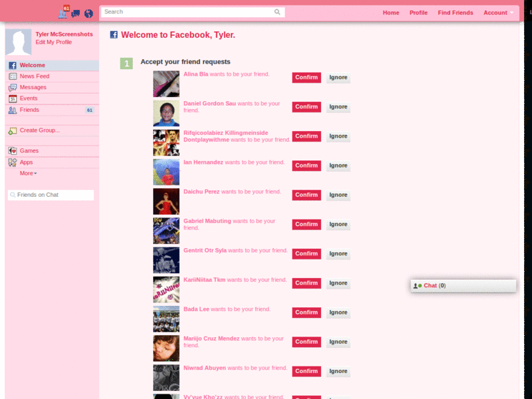Expand the More sidebar menu

(x=28, y=174)
